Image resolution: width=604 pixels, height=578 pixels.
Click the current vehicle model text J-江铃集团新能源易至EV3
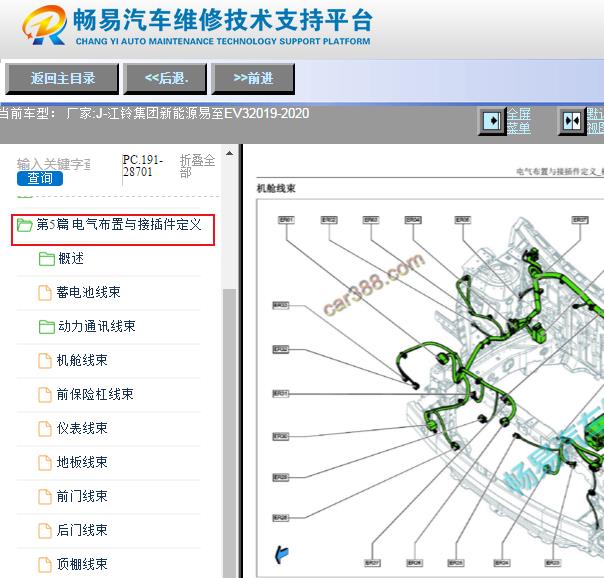click(202, 113)
